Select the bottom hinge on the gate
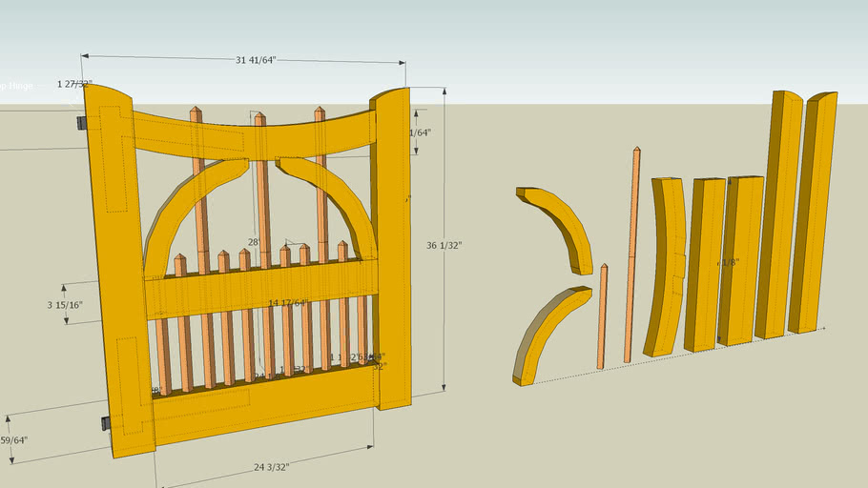The image size is (868, 488). tap(106, 422)
